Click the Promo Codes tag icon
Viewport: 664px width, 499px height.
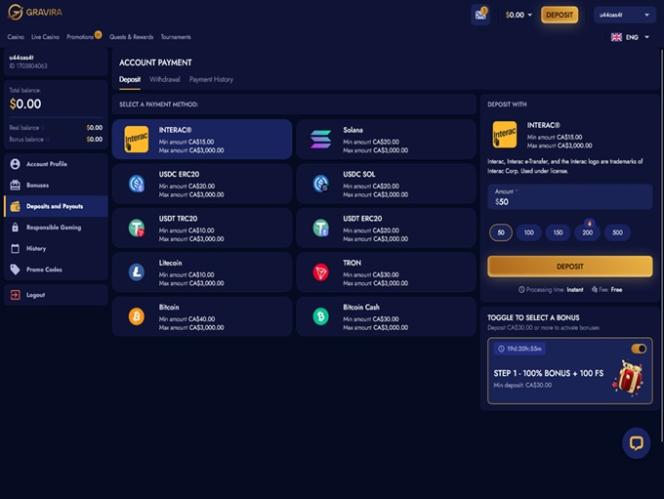point(15,269)
